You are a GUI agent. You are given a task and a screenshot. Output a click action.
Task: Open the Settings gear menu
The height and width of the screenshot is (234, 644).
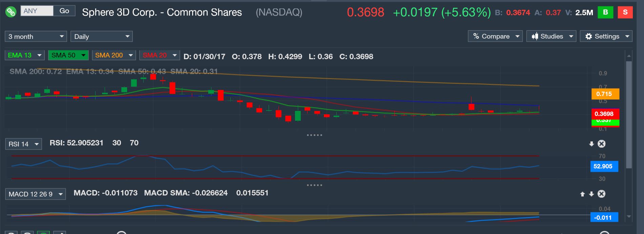(606, 36)
